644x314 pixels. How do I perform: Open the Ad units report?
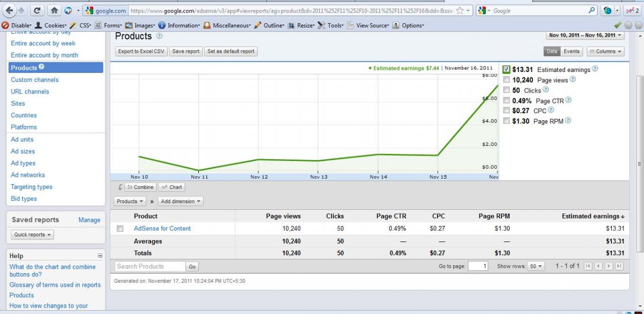point(22,139)
